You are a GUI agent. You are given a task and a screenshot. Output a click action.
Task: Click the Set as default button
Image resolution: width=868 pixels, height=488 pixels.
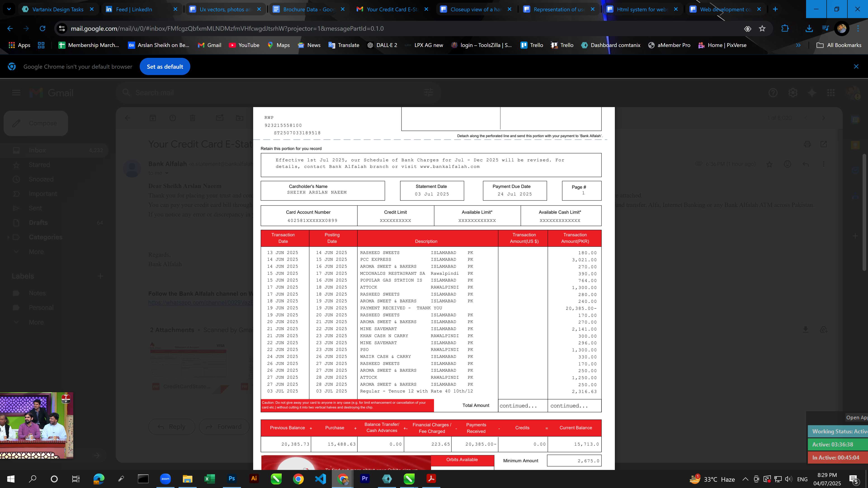coord(165,66)
